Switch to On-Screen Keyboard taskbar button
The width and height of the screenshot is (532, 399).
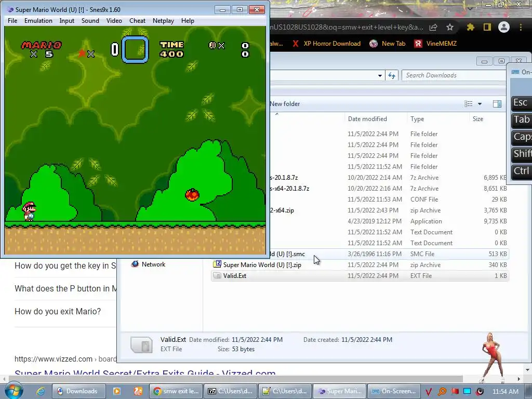[x=394, y=391]
